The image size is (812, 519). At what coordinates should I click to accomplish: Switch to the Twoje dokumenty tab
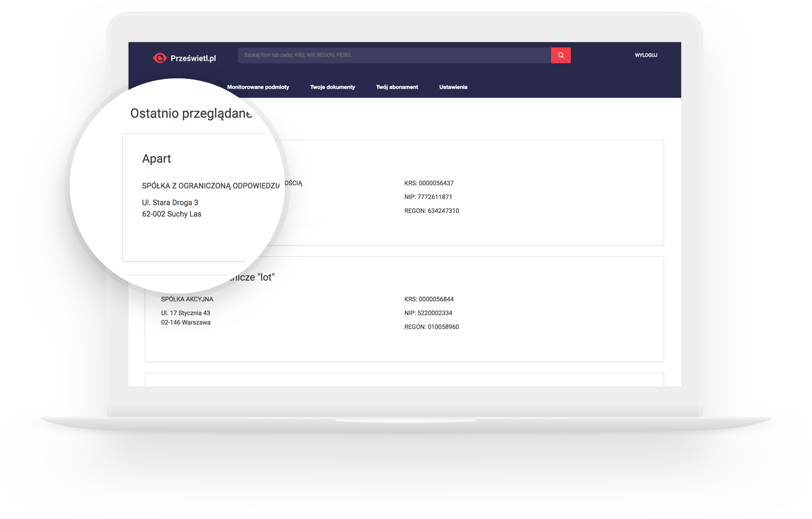tap(332, 87)
